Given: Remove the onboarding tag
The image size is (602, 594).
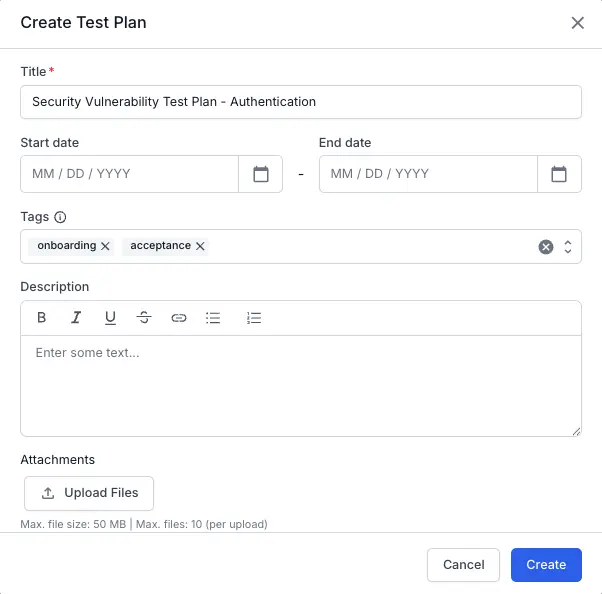Looking at the screenshot, I should [105, 246].
